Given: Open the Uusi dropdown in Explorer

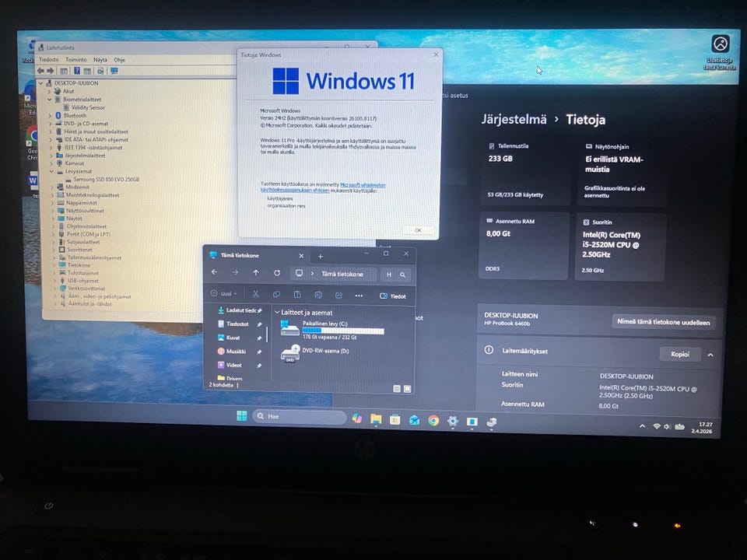Looking at the screenshot, I should (223, 293).
